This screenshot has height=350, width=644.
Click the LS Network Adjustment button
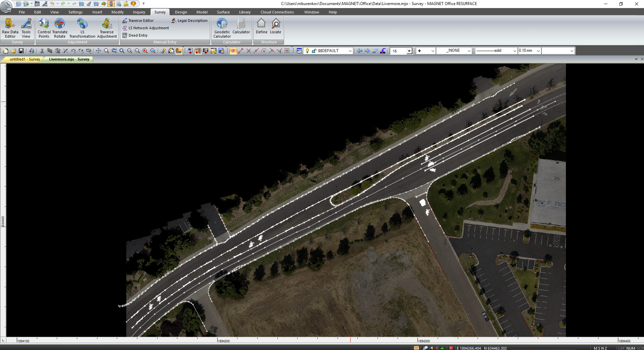(148, 28)
